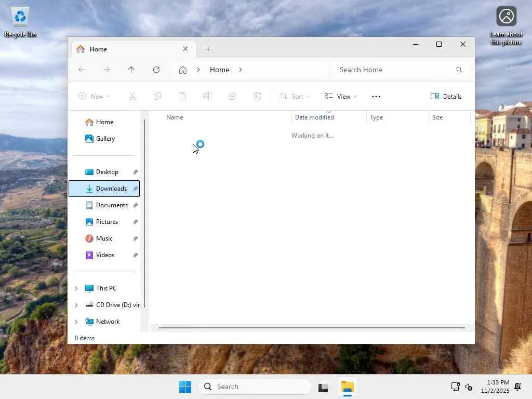Go forward with the right arrow

[x=107, y=70]
